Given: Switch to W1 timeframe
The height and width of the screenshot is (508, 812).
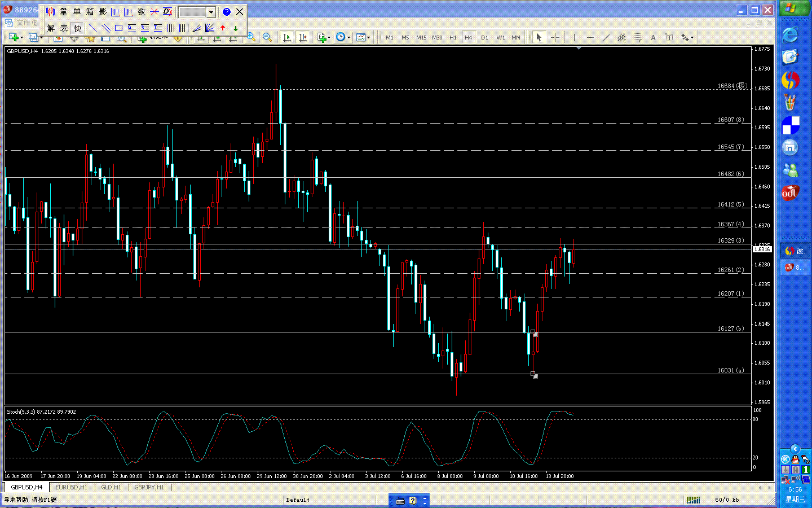Looking at the screenshot, I should pyautogui.click(x=501, y=37).
